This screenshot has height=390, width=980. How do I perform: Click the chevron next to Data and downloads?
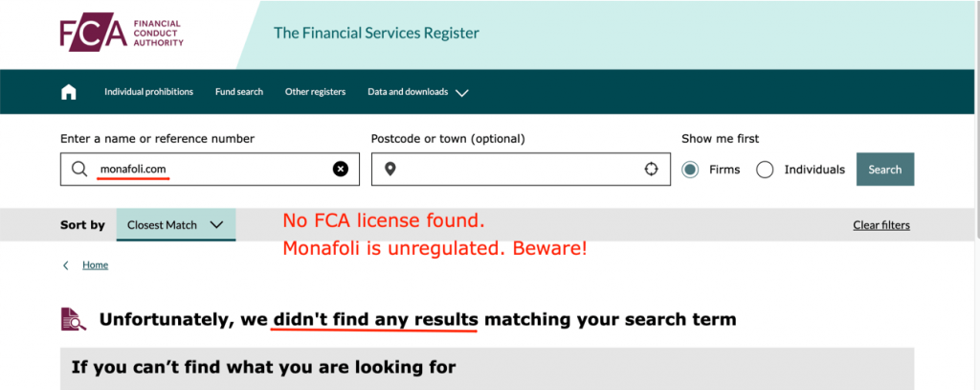[x=462, y=93]
